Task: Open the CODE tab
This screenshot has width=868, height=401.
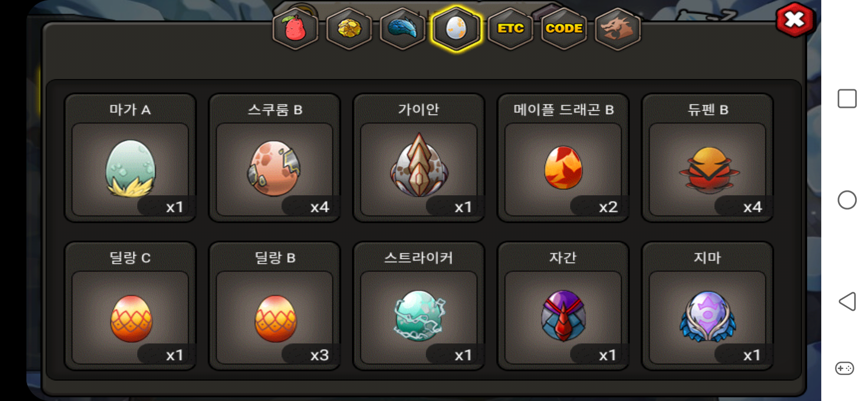Action: click(x=564, y=29)
